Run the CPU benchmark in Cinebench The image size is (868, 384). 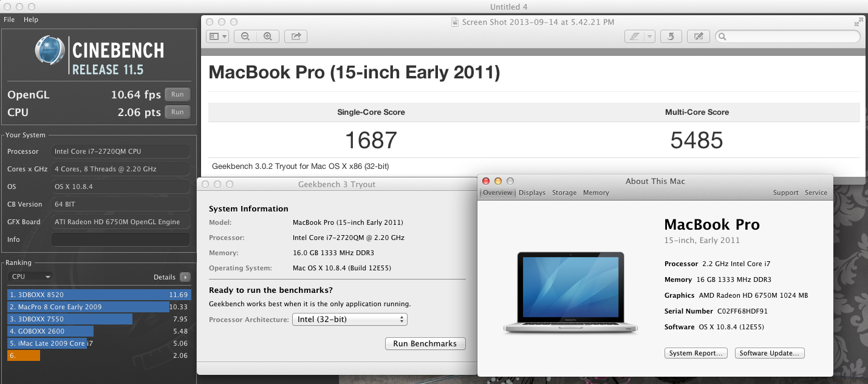[177, 112]
